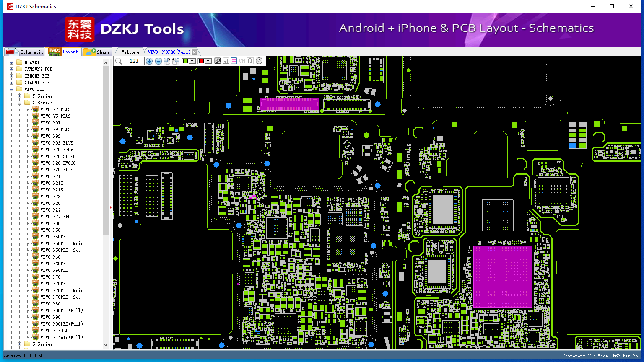The width and height of the screenshot is (644, 362).
Task: Expand the HUAWEI PCB tree node
Action: 12,62
